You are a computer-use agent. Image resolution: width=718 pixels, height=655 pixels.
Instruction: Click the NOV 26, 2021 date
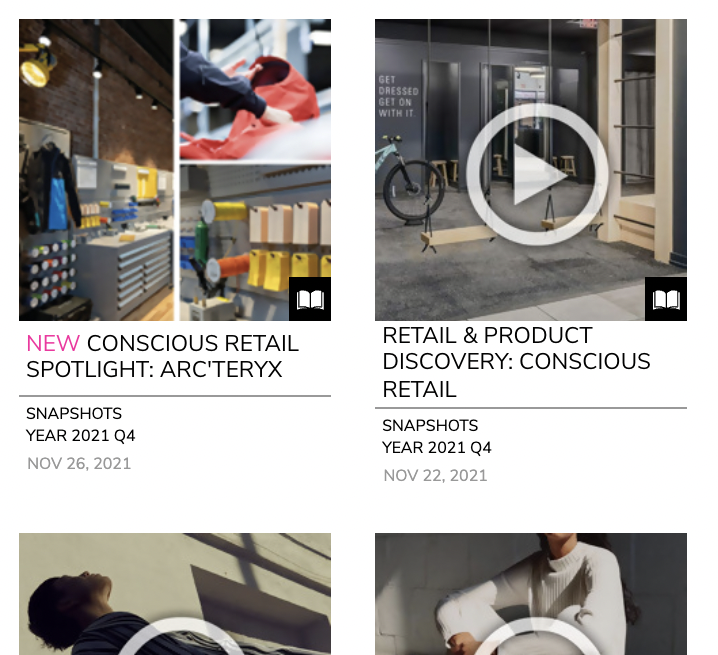click(79, 464)
